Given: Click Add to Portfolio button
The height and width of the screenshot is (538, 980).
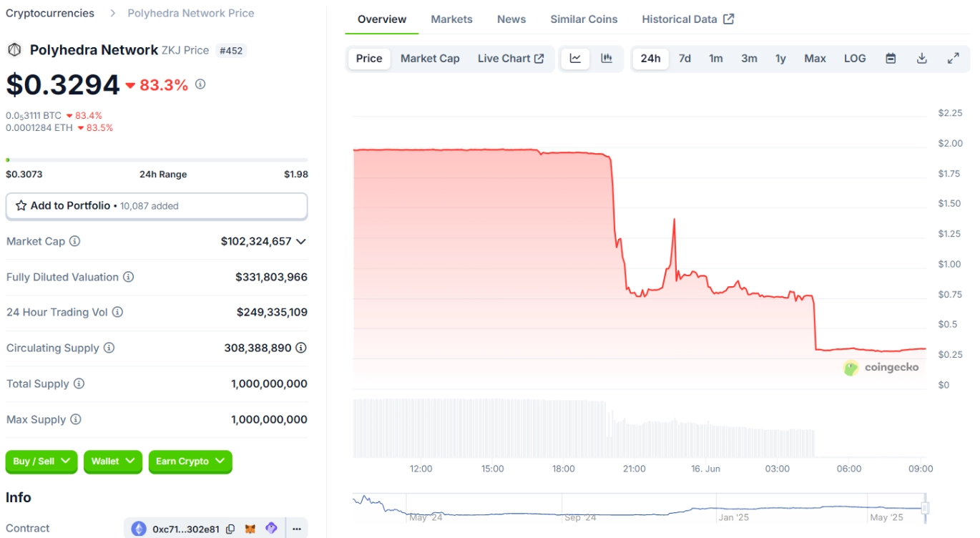Looking at the screenshot, I should 157,206.
